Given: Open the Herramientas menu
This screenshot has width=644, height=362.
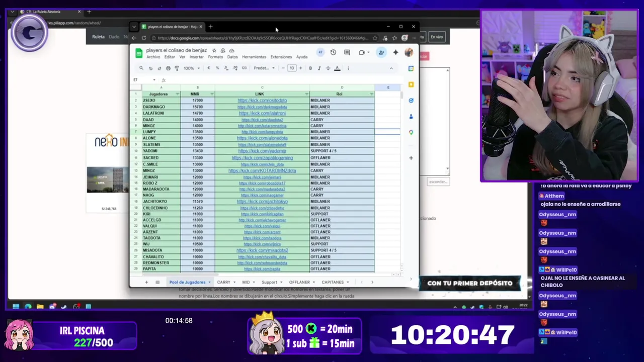Looking at the screenshot, I should (254, 57).
